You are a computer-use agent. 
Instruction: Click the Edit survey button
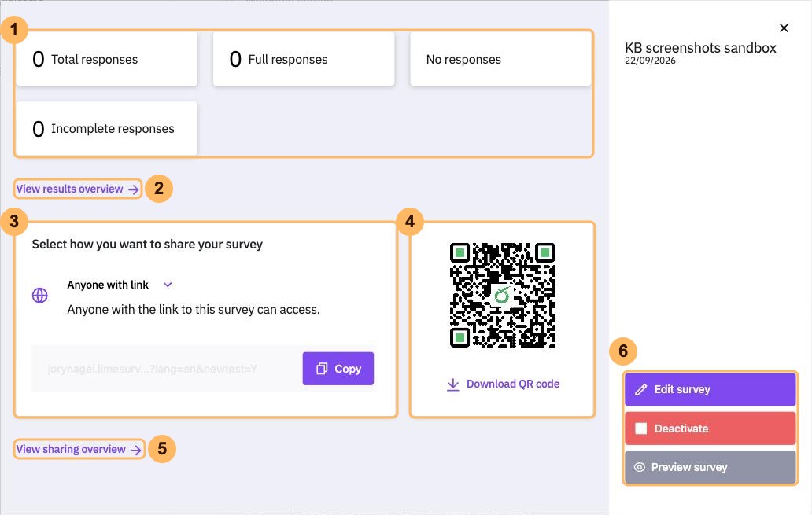[710, 389]
